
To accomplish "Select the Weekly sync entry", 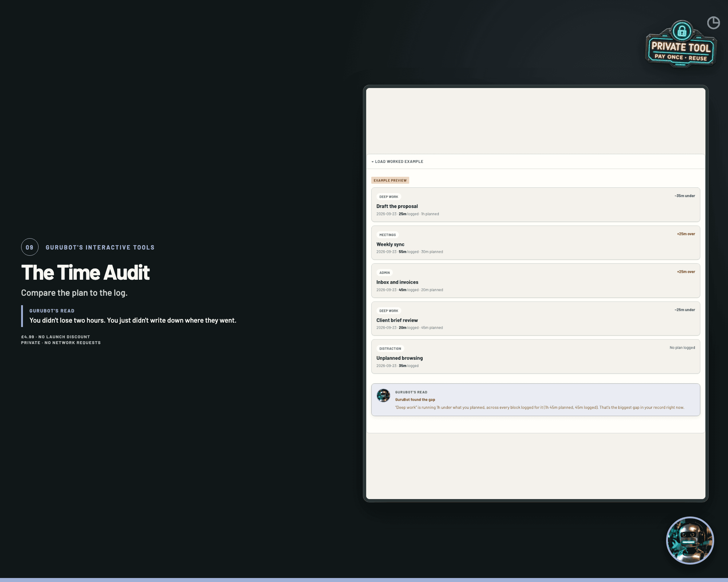I will pyautogui.click(x=535, y=243).
